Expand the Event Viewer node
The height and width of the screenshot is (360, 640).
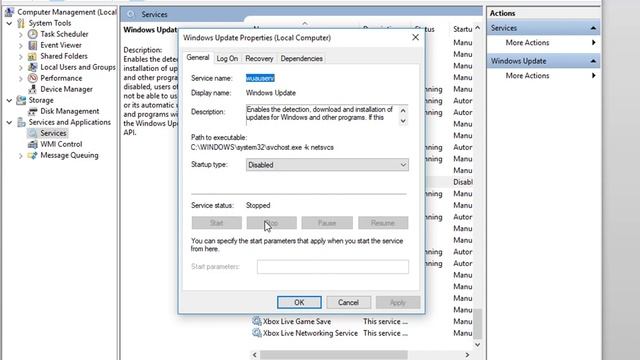tap(21, 46)
